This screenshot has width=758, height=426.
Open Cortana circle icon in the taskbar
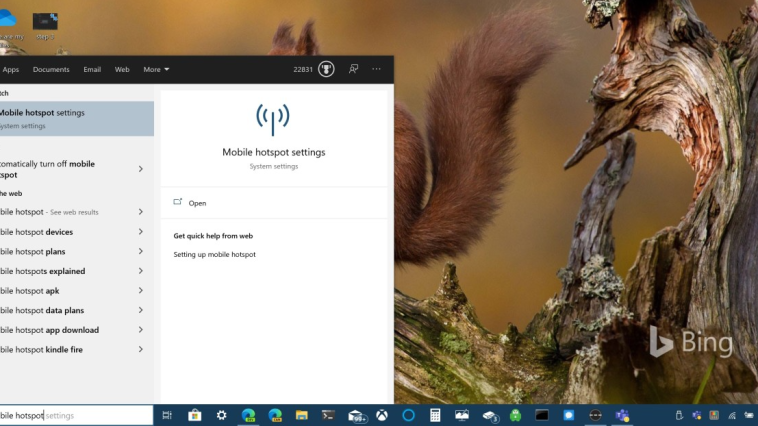tap(408, 415)
